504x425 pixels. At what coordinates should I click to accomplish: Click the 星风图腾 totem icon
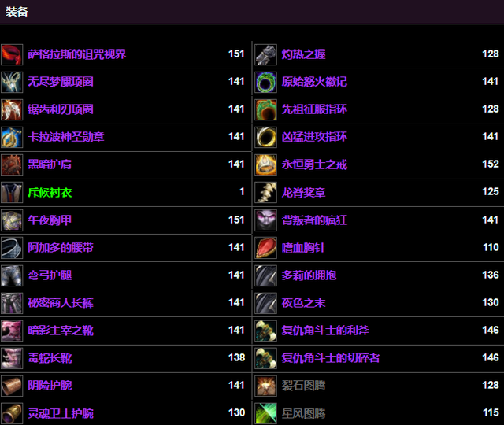coord(266,413)
